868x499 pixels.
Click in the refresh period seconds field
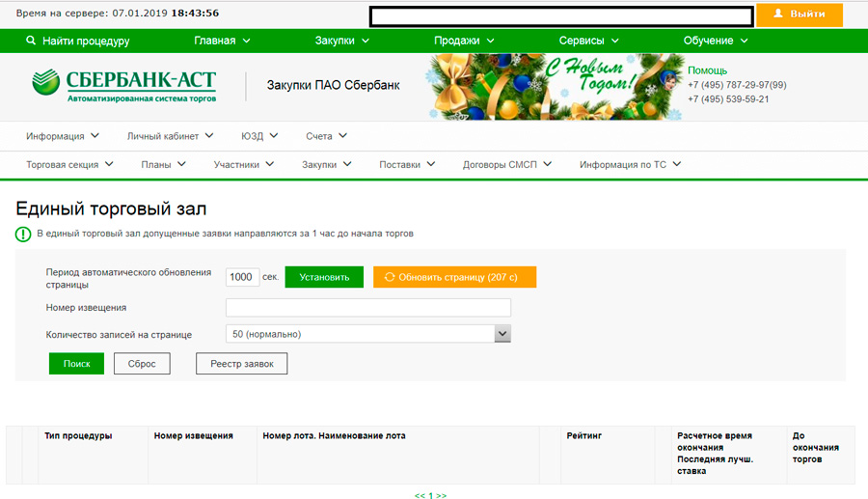click(x=242, y=277)
